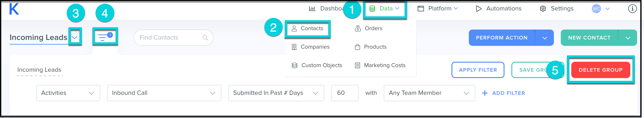Open the filter toggle icon with badge
644x118 pixels.
pos(105,37)
